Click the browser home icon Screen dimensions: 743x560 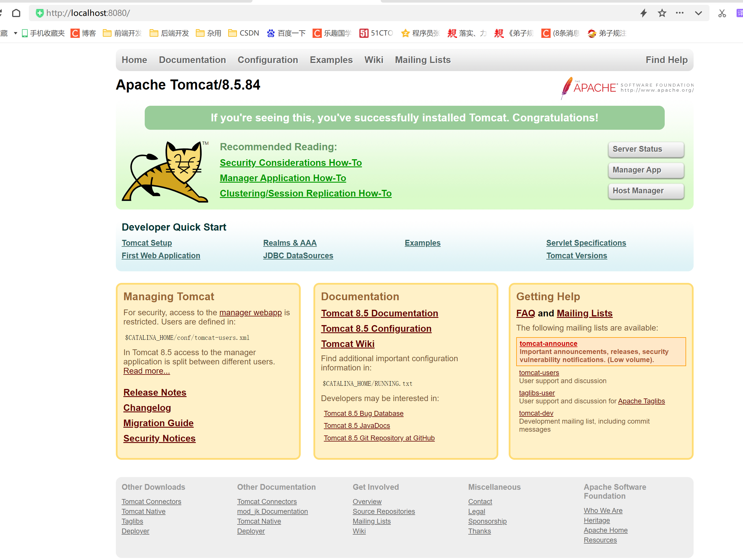(x=16, y=13)
